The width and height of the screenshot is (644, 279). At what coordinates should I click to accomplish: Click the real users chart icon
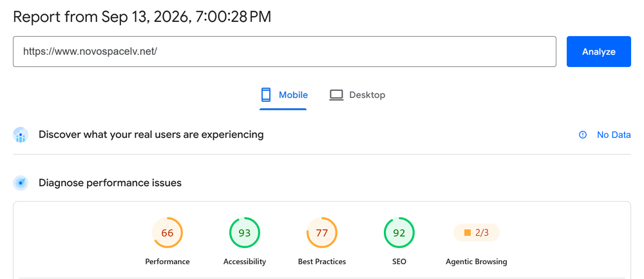[x=21, y=135]
